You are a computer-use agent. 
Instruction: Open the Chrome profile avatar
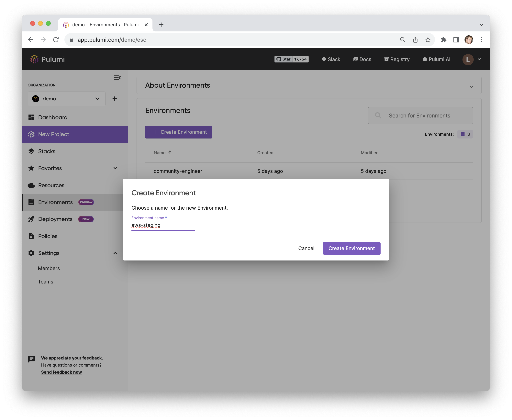click(x=469, y=40)
